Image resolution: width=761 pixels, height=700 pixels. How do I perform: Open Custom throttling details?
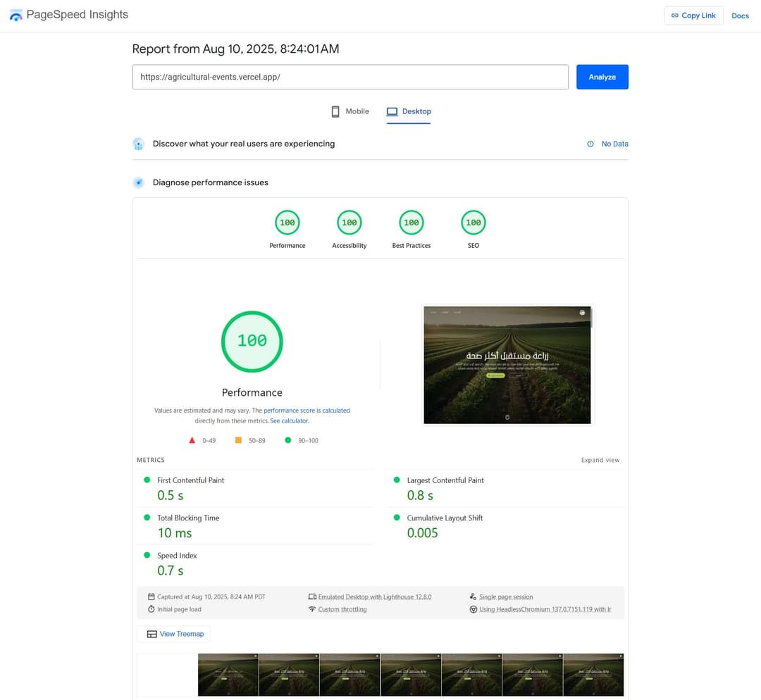coord(342,609)
